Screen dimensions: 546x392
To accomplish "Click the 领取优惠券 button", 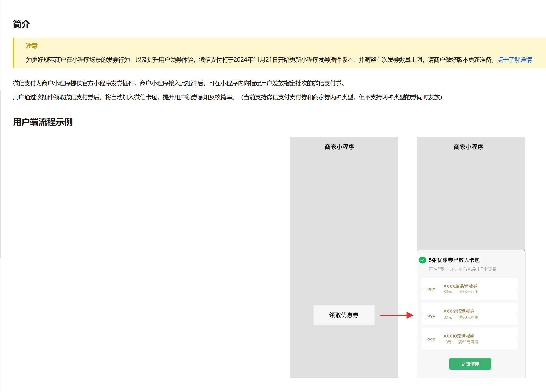I will [x=344, y=315].
